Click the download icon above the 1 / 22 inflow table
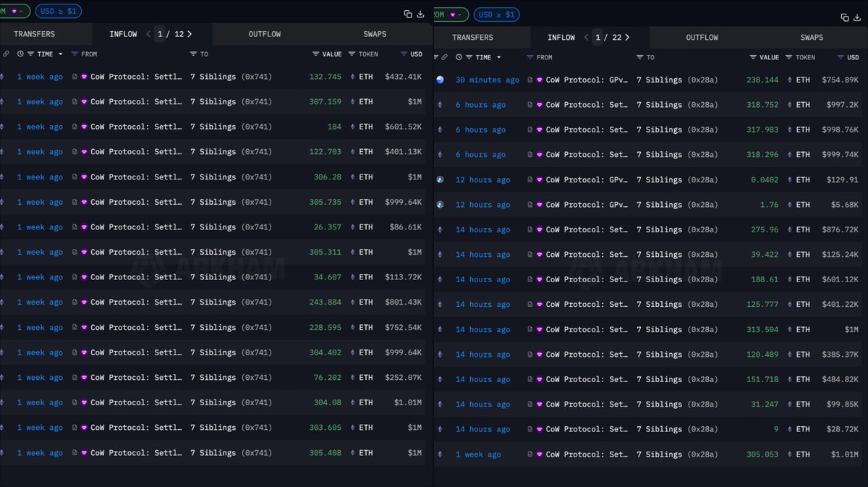 point(857,17)
